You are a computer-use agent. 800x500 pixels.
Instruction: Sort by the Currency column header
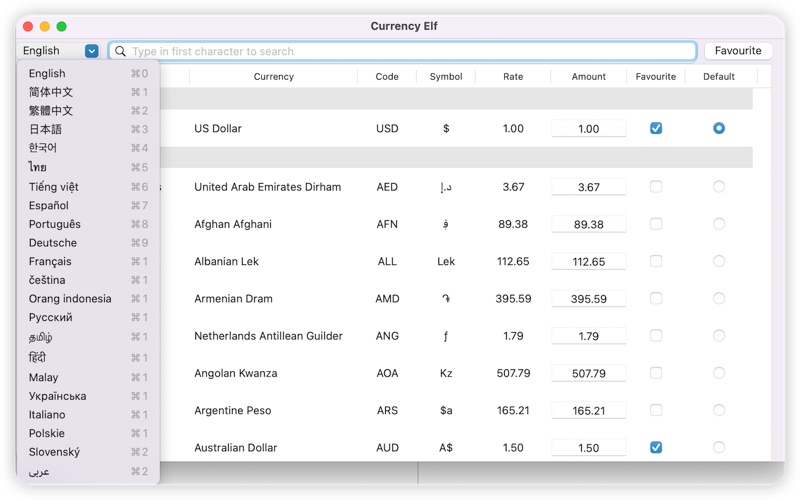(273, 76)
